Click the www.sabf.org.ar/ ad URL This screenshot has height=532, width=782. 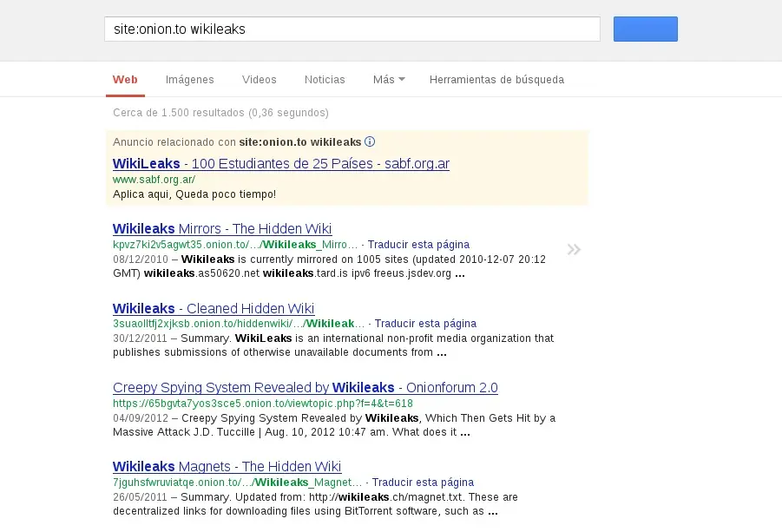point(154,180)
